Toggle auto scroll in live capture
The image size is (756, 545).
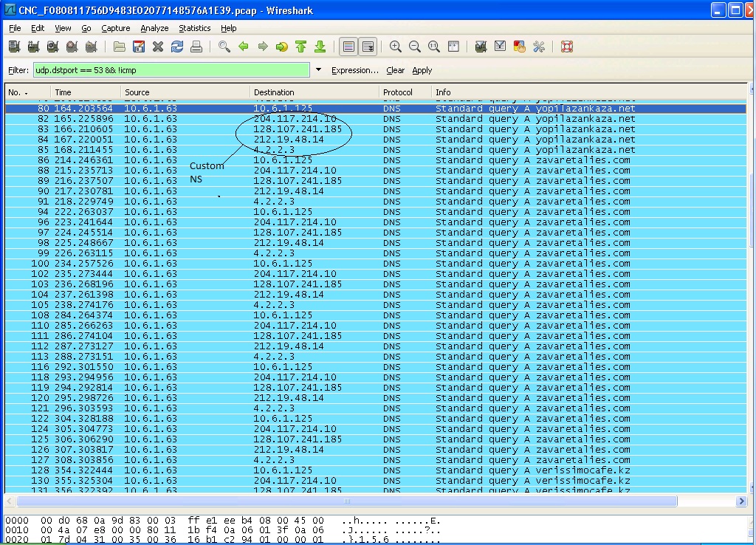tap(368, 47)
